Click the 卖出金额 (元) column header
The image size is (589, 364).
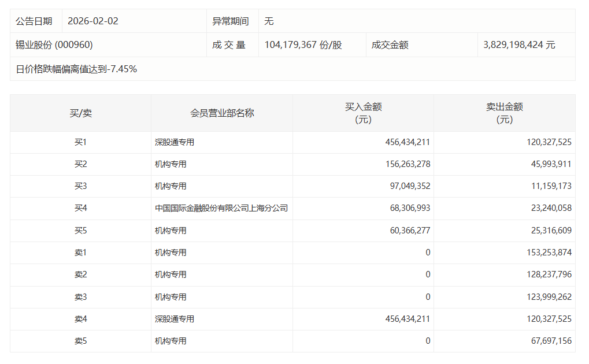point(504,113)
